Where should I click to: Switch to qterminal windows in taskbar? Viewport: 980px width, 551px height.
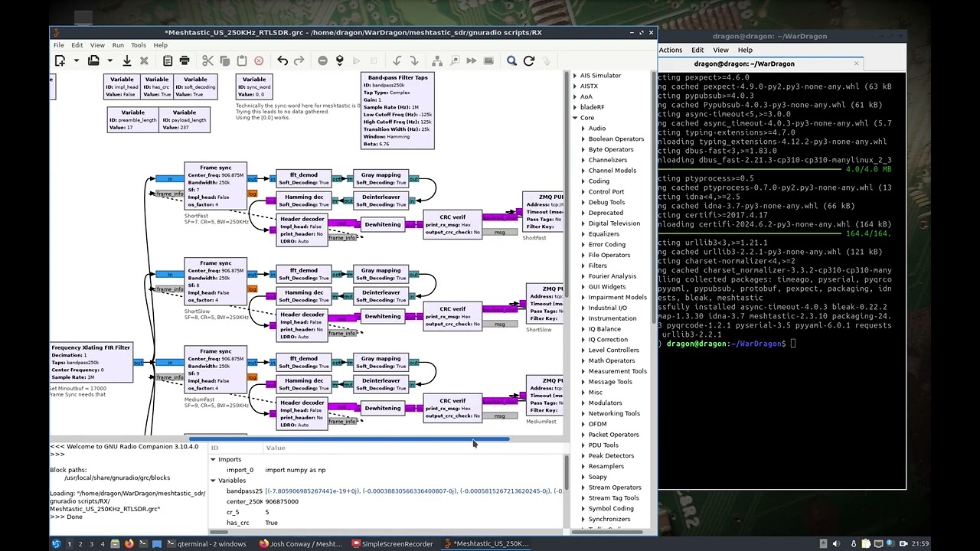click(x=207, y=544)
